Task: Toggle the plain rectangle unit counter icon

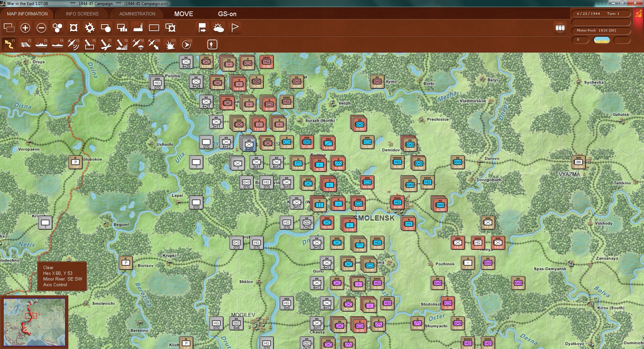Action: click(154, 28)
